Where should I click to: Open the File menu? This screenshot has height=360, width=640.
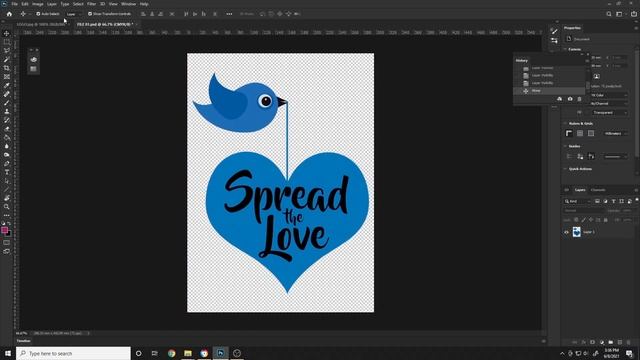14,4
